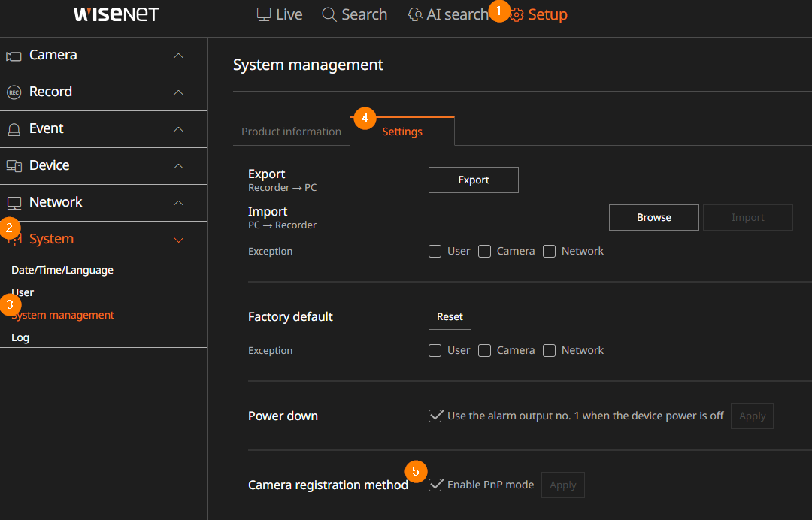
Task: Expand the Network menu chevron
Action: pos(178,203)
